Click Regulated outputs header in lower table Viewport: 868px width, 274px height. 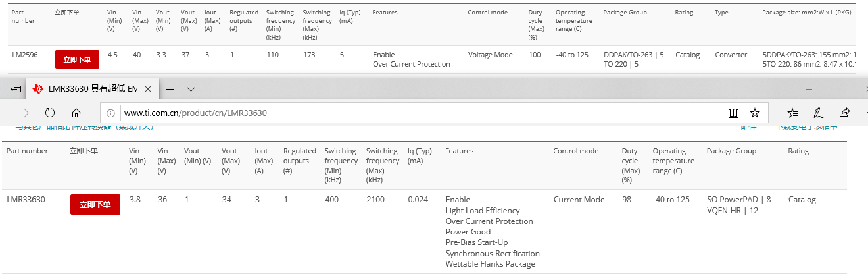click(300, 161)
